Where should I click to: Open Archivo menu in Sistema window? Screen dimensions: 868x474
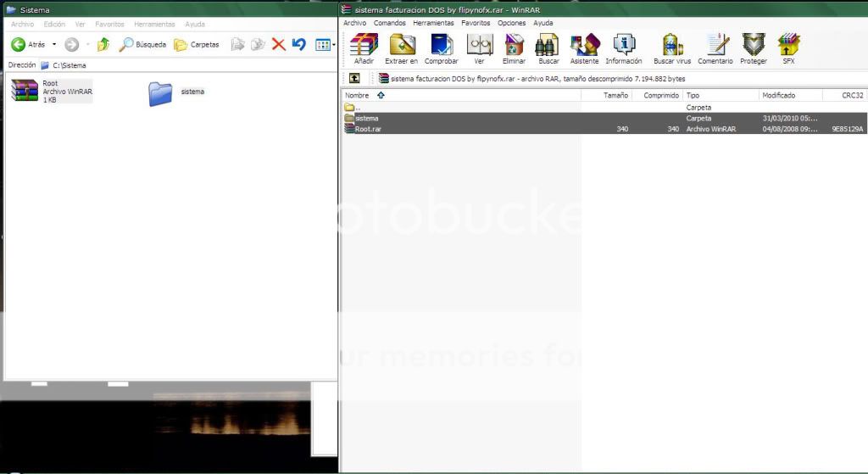point(23,25)
